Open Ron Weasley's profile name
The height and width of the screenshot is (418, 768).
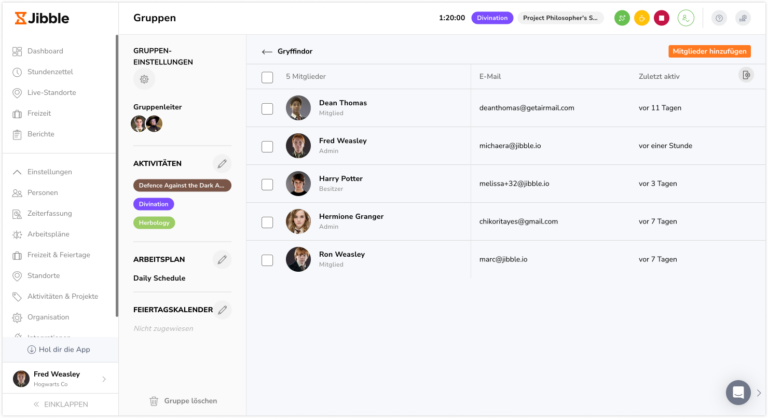coord(342,254)
